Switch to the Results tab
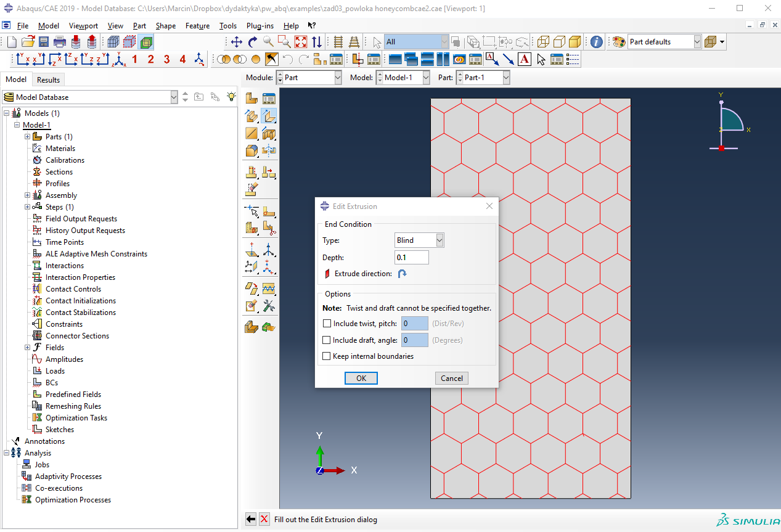The height and width of the screenshot is (532, 781). tap(48, 80)
